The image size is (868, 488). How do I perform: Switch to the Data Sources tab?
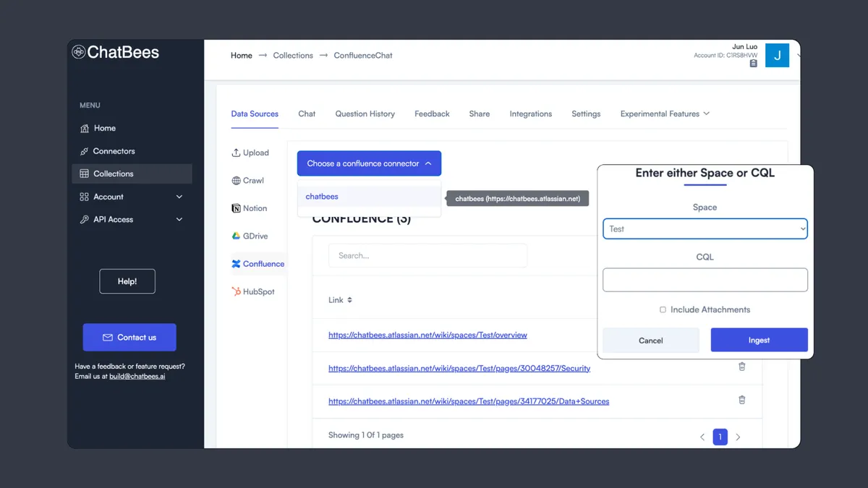(x=255, y=114)
